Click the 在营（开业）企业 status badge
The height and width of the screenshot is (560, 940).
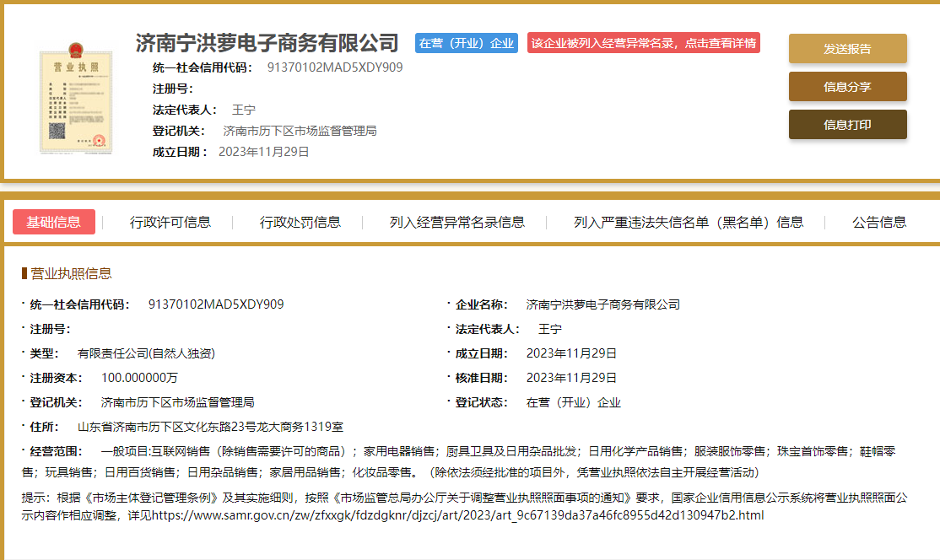coord(465,44)
